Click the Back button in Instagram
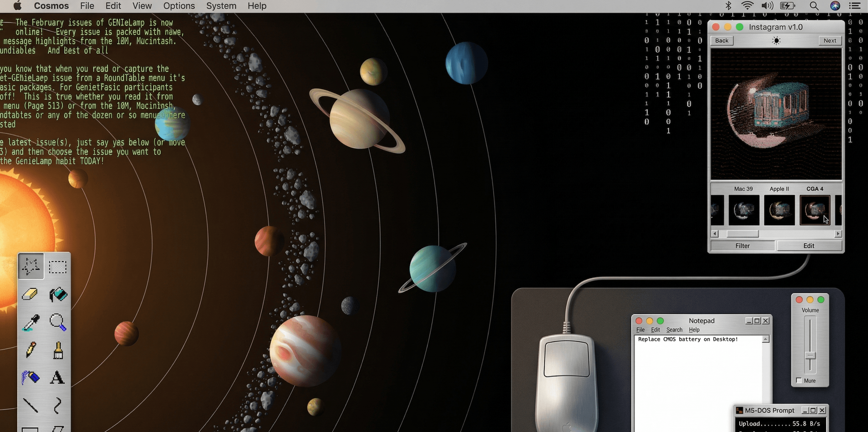The width and height of the screenshot is (868, 432). point(722,40)
